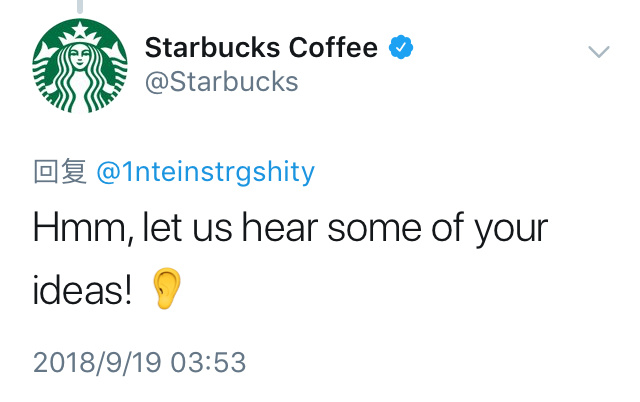
Task: Click the "03:53" time portion of timestamp
Action: click(x=209, y=362)
